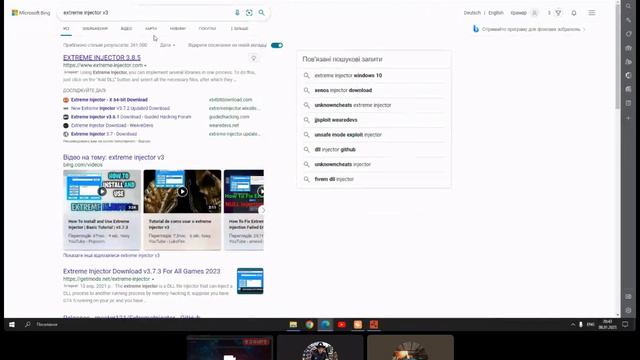Search related query jjsploit wearedevs
The image size is (640, 360).
tap(336, 120)
